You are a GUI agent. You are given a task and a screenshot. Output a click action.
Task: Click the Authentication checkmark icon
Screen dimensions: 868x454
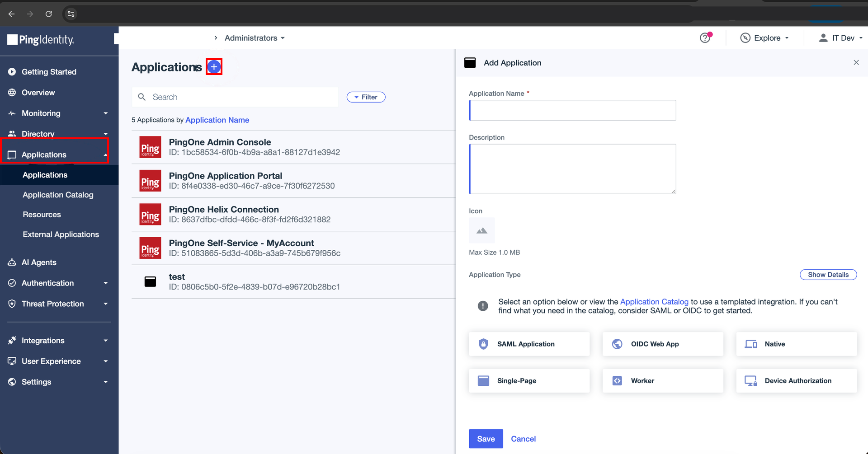pos(12,283)
